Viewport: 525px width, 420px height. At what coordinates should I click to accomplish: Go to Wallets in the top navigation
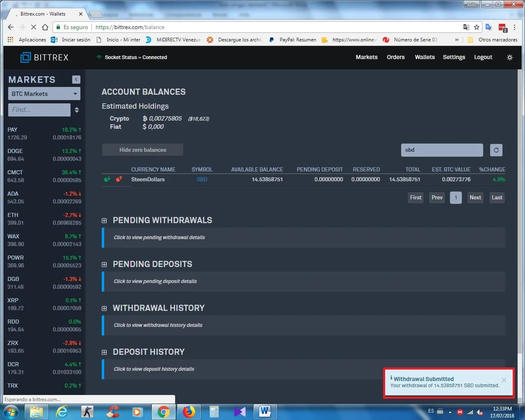[x=425, y=57]
